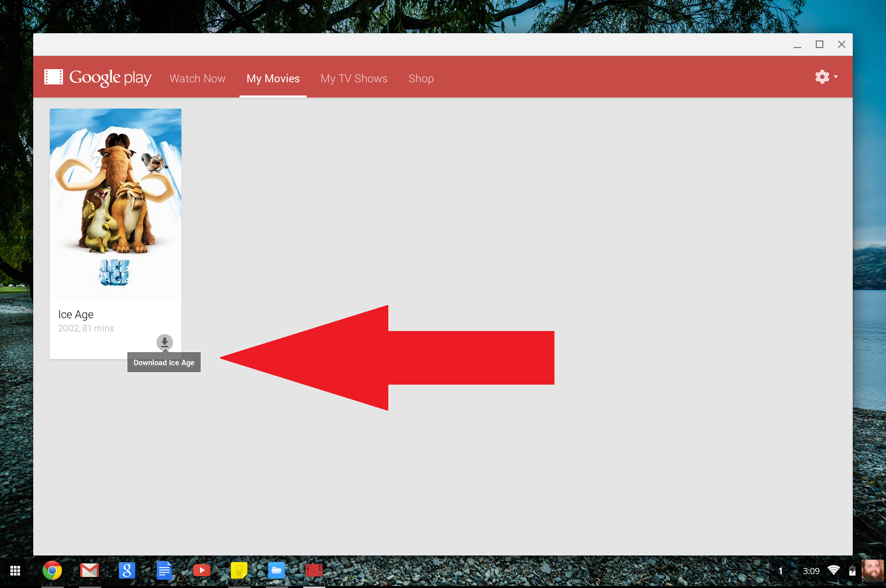Open the Files app from the shelf

coord(277,571)
